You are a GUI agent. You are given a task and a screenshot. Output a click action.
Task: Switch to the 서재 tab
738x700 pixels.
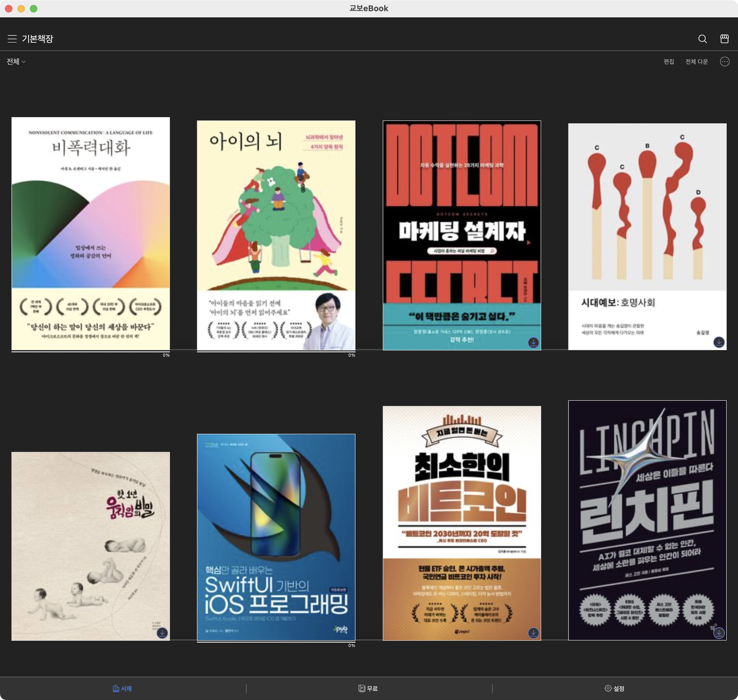pos(122,688)
